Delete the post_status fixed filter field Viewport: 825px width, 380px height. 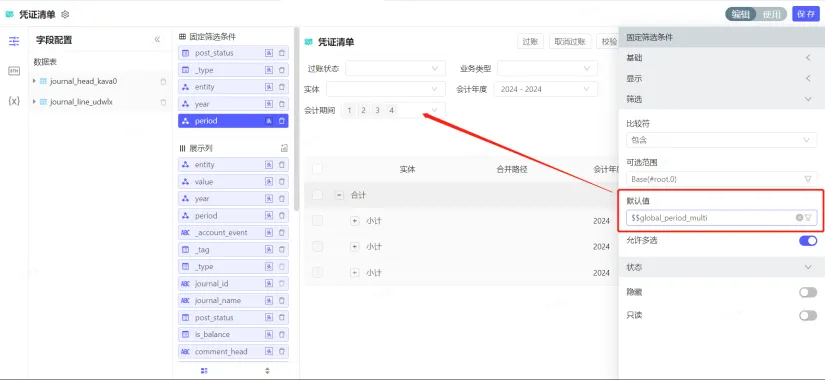click(x=281, y=53)
